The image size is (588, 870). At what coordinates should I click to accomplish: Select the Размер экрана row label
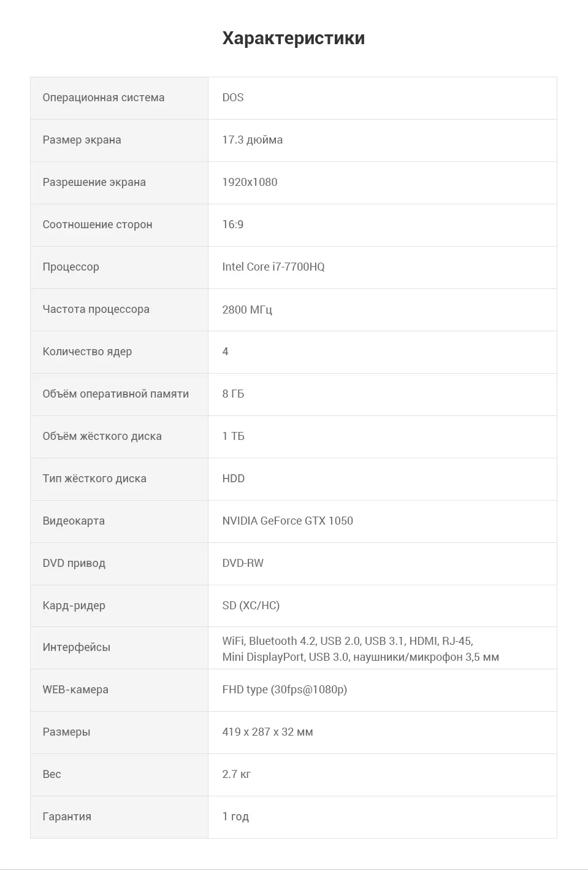82,140
